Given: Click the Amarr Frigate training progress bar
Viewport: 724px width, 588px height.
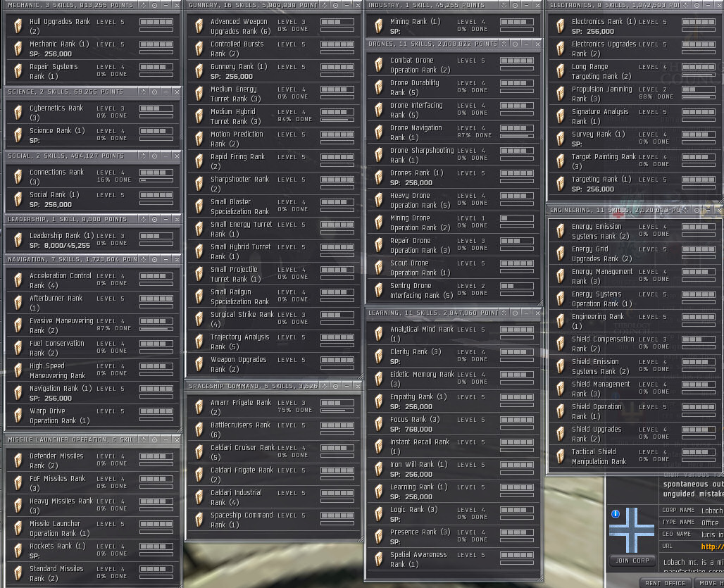Looking at the screenshot, I should click(337, 411).
